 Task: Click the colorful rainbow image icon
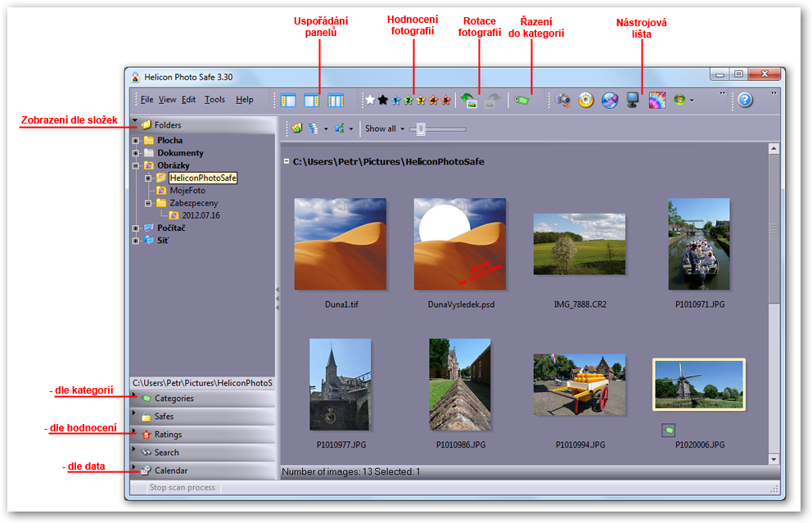(x=657, y=100)
